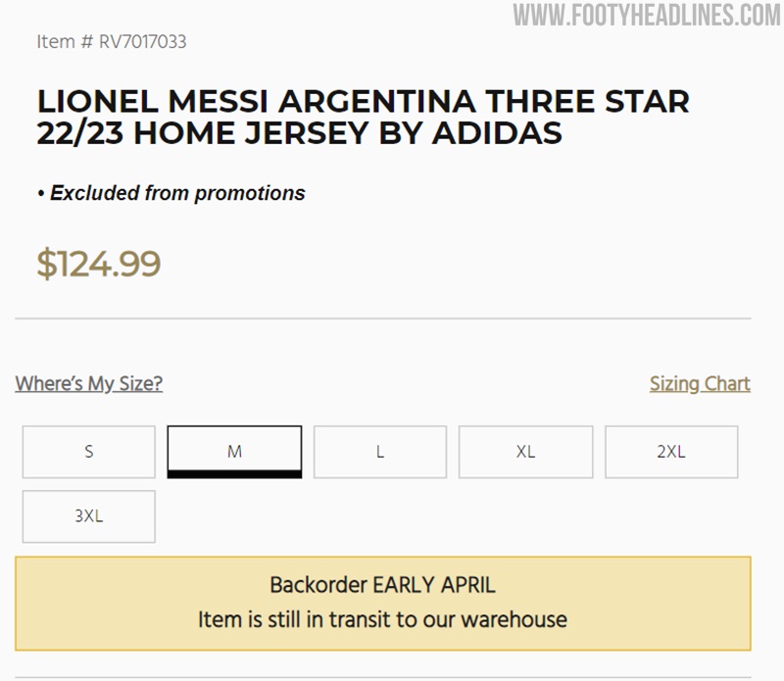784x681 pixels.
Task: Select the XL size button
Action: 525,452
